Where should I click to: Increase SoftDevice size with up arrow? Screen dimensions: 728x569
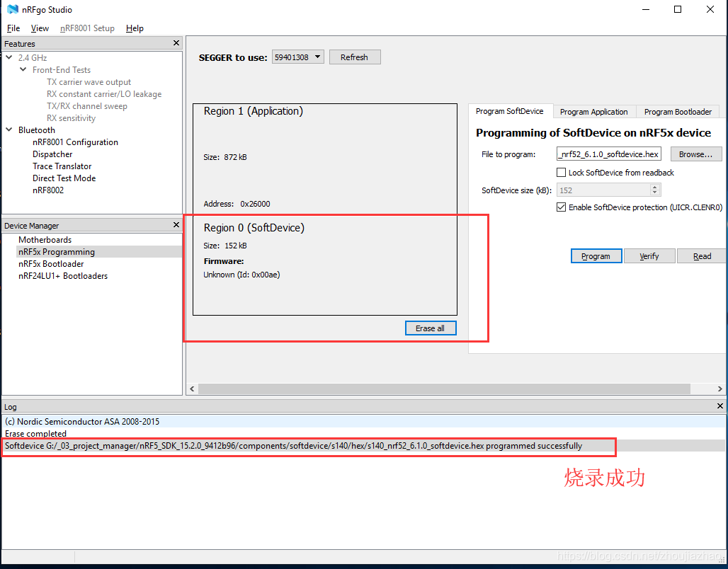[x=654, y=187]
